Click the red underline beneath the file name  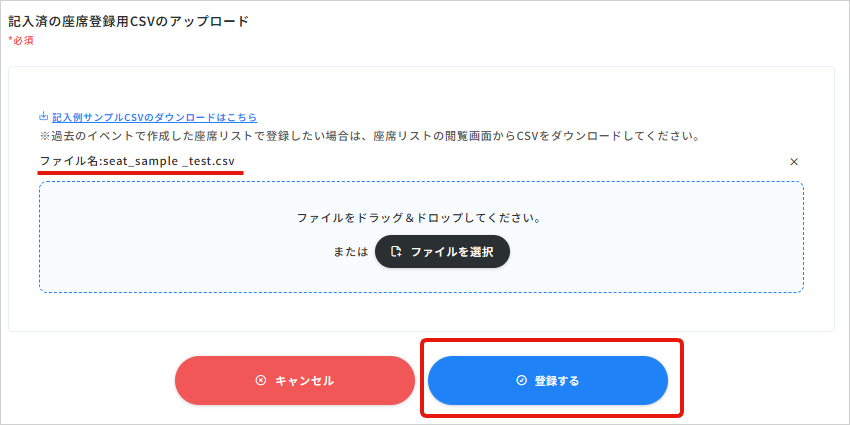(140, 172)
